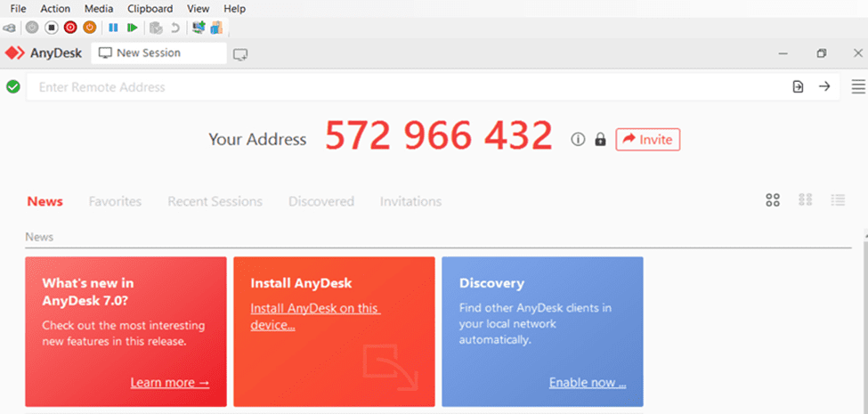868x414 pixels.
Task: Click the Install AnyDesk card heading
Action: [x=301, y=283]
